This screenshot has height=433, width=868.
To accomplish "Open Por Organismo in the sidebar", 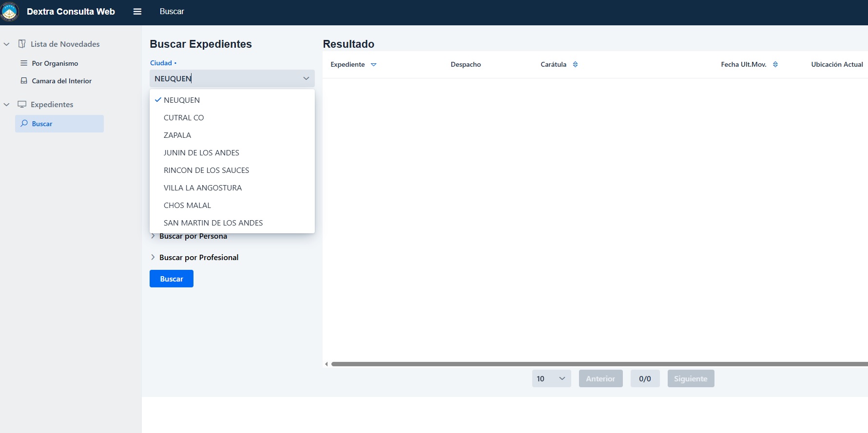I will tap(55, 64).
